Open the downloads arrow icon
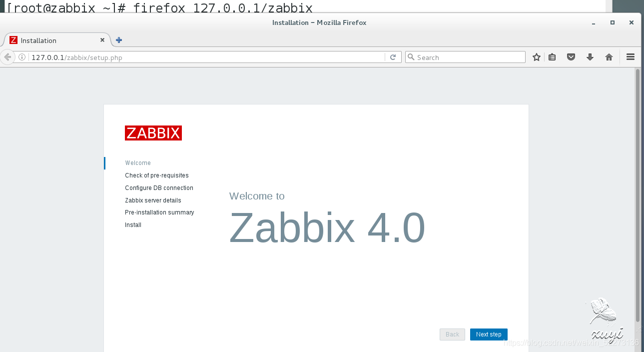The image size is (644, 352). point(590,57)
